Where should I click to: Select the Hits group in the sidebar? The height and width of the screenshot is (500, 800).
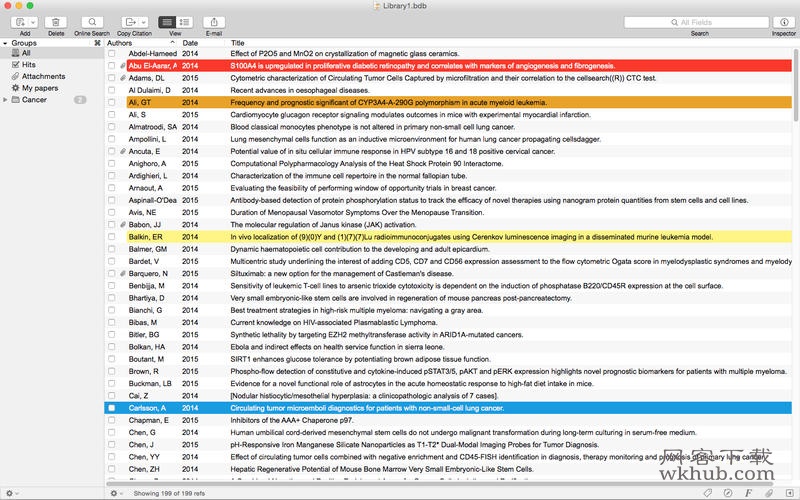click(52, 65)
